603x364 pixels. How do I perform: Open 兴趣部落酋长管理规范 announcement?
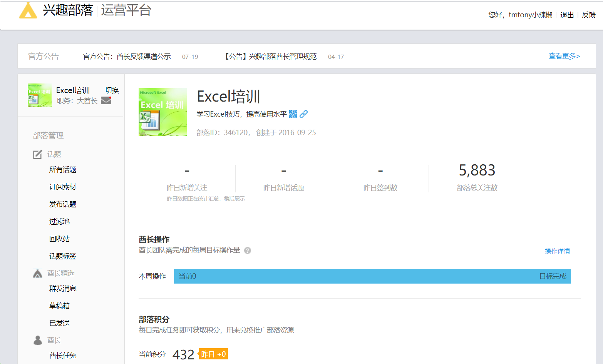(270, 57)
